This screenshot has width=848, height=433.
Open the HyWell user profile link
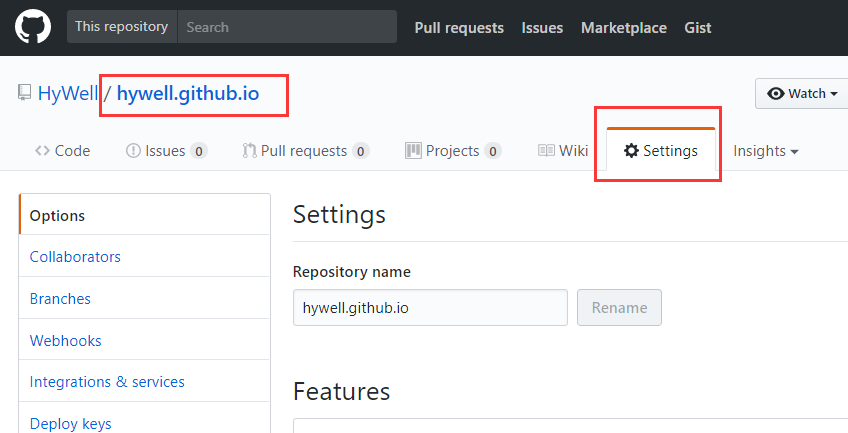point(68,93)
